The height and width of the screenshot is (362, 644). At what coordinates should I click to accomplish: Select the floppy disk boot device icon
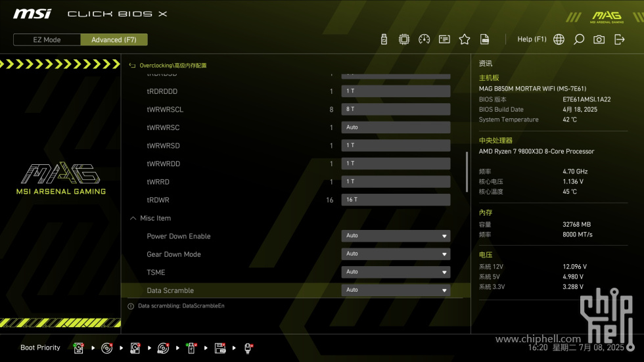(220, 348)
